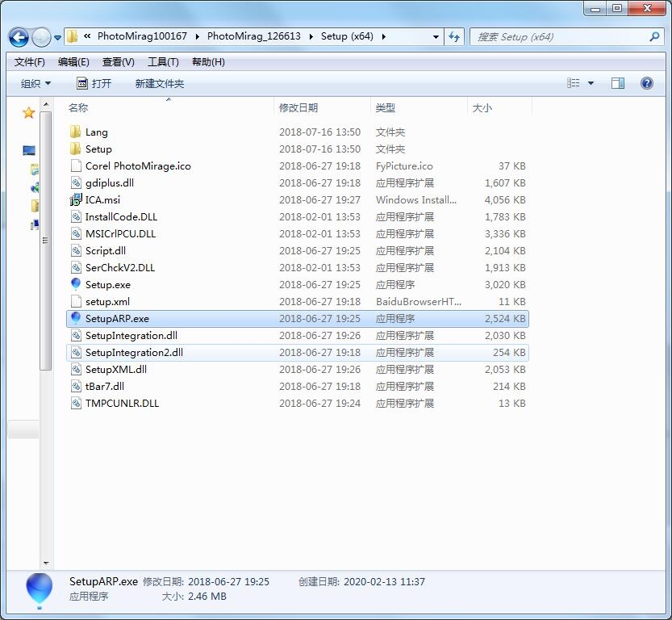Viewport: 672px width, 620px height.
Task: Click 新建文件夹 to create a folder
Action: point(160,84)
